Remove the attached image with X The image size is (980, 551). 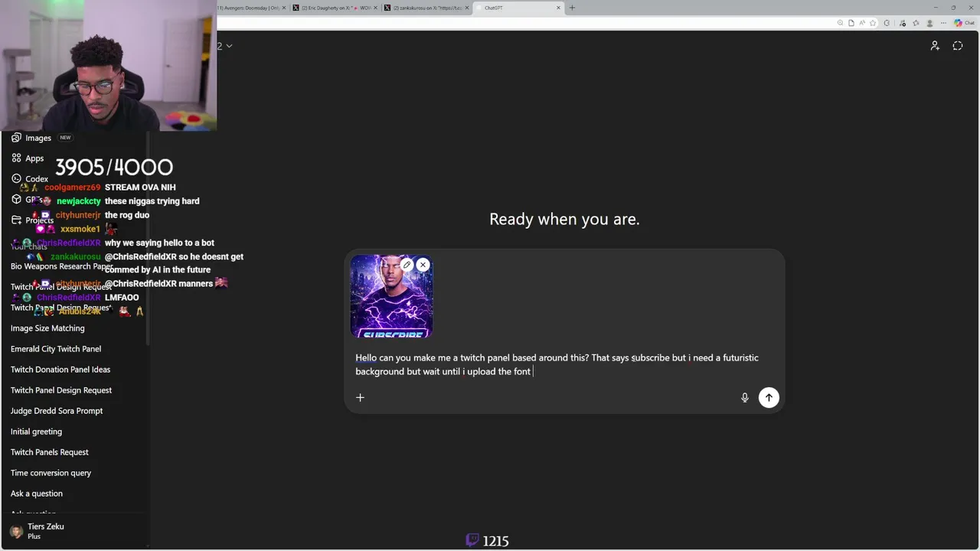coord(423,265)
